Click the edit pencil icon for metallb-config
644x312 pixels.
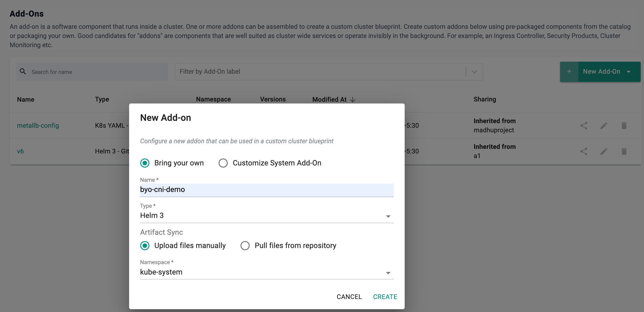click(x=604, y=126)
